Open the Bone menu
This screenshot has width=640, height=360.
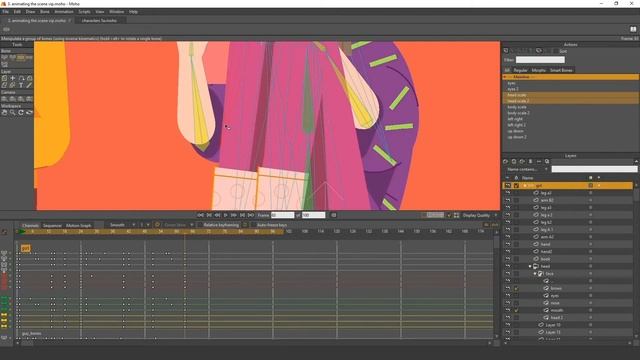click(45, 12)
